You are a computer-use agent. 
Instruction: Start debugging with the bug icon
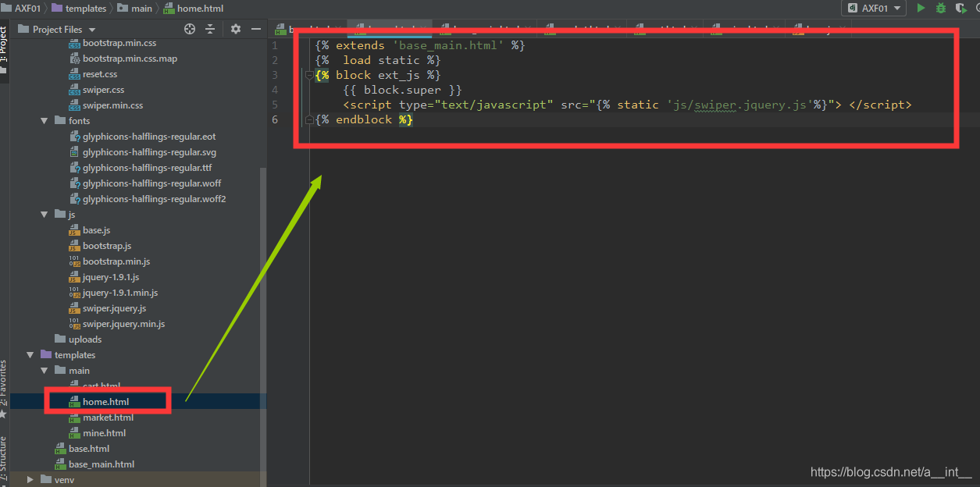point(940,8)
